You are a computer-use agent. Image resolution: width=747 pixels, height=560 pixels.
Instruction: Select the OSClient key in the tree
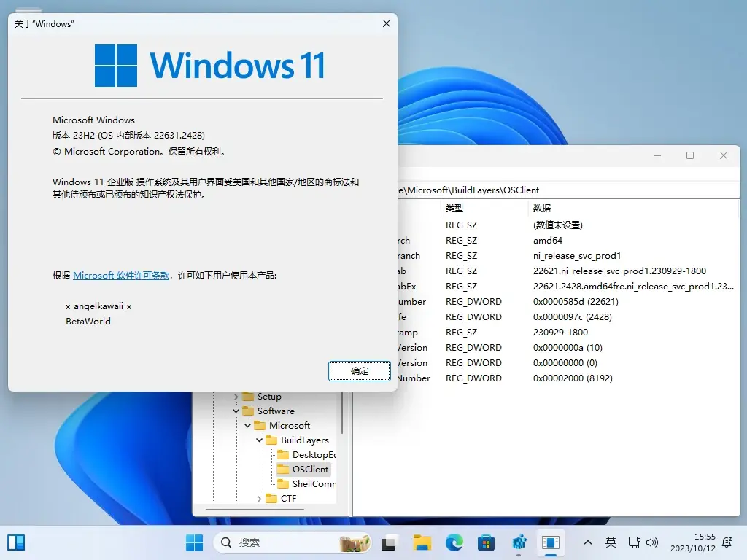click(310, 470)
